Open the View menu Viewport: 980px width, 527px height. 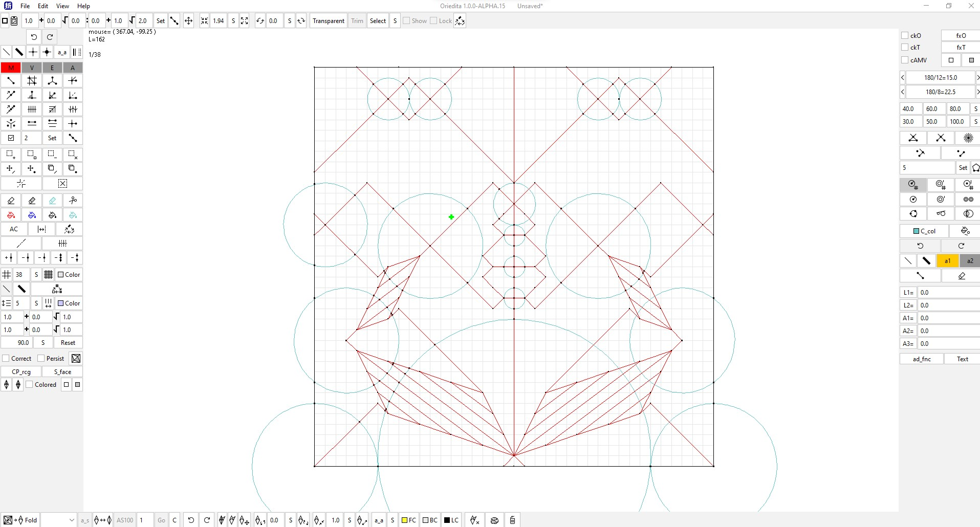click(62, 6)
